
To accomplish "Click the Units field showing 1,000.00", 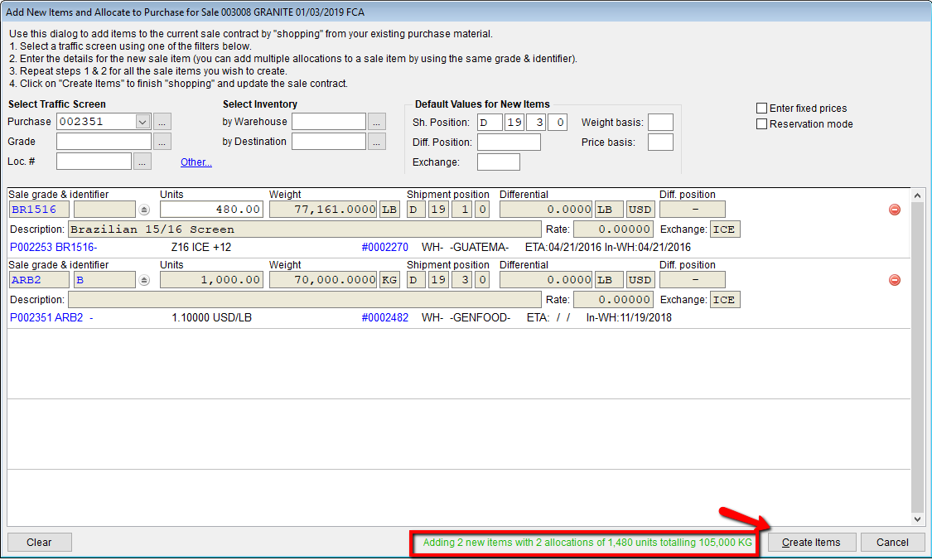I will 211,280.
